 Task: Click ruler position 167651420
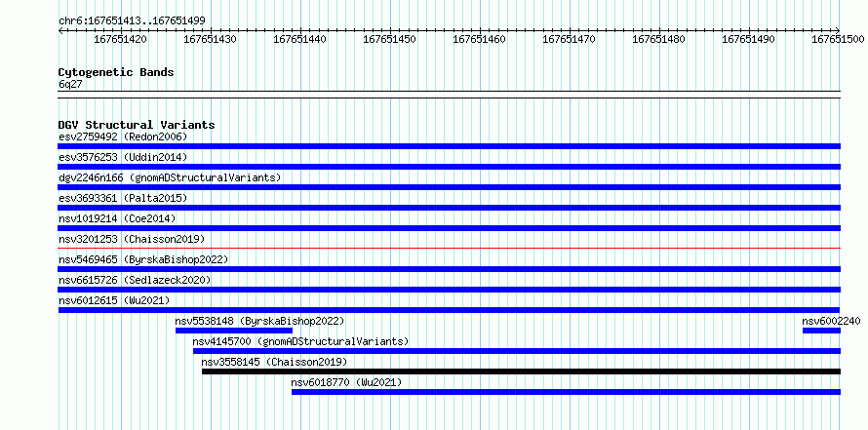click(x=121, y=39)
